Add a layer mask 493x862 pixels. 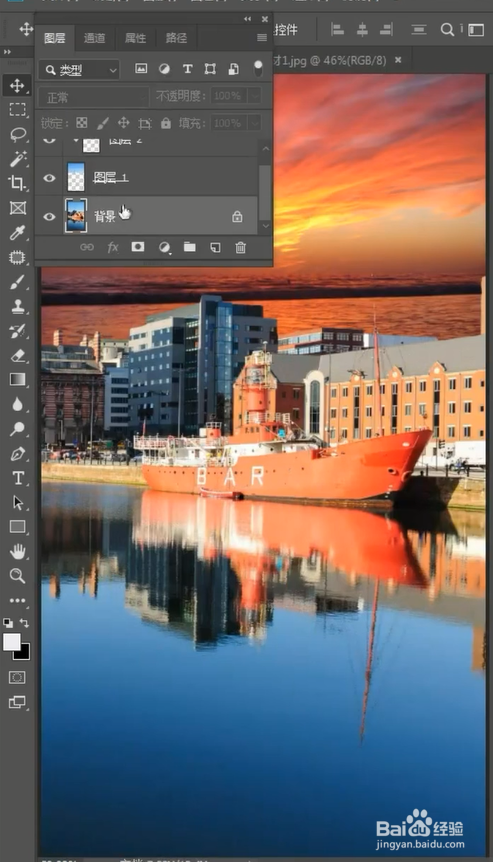[137, 247]
